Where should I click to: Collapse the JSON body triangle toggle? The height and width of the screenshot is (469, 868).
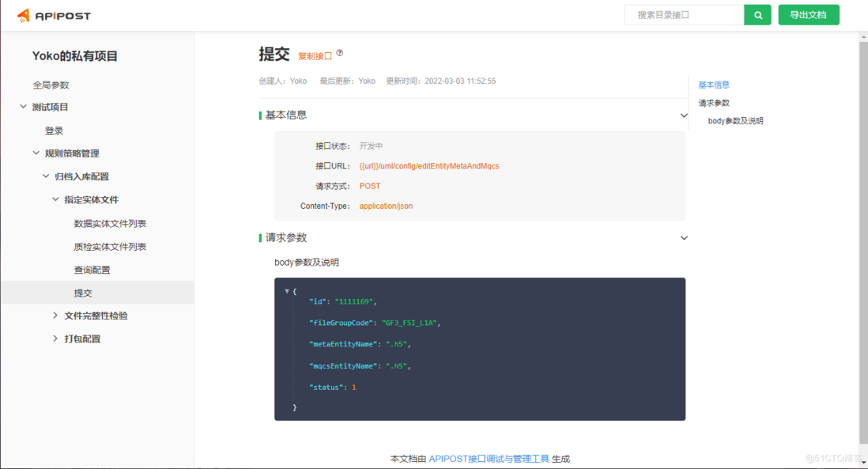coord(287,291)
